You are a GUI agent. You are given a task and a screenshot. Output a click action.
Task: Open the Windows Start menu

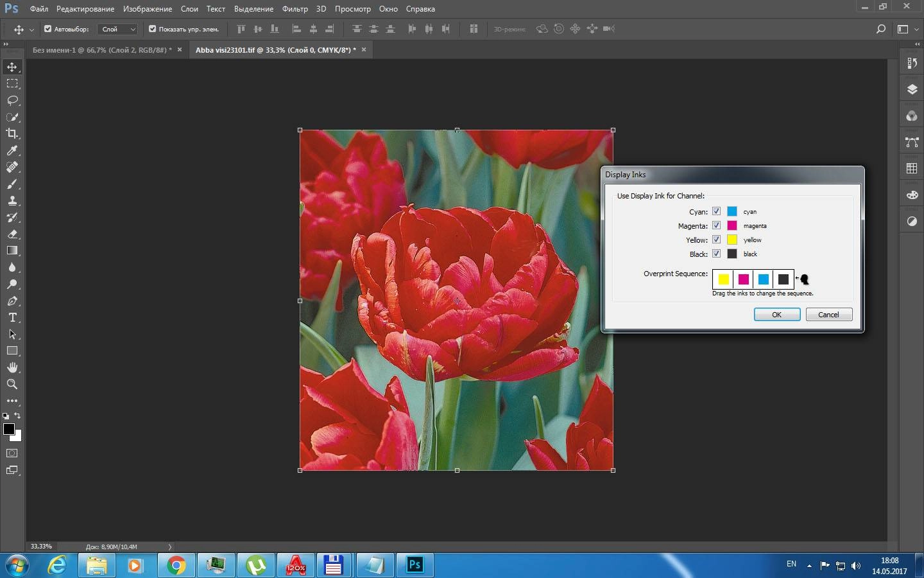coord(17,565)
